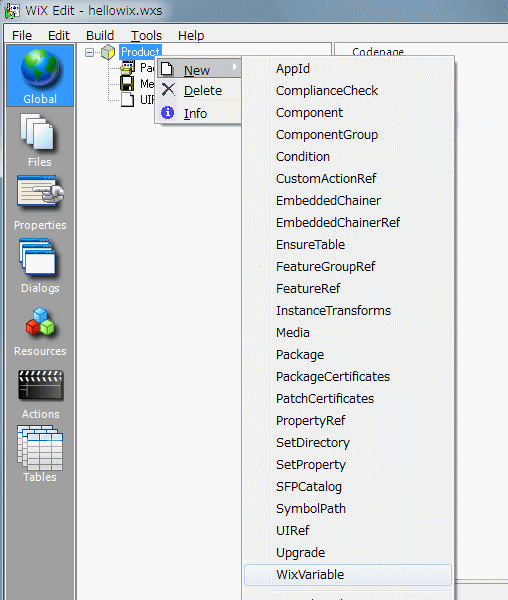Switch to the Files sidebar icon

tap(37, 132)
